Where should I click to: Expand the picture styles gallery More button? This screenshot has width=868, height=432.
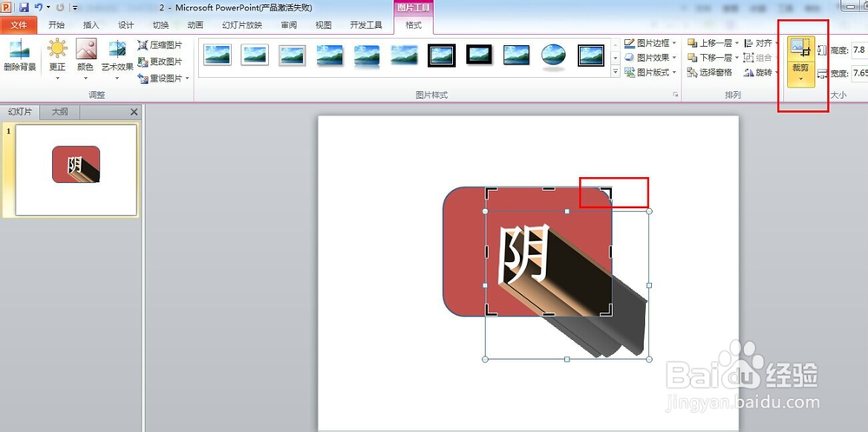(615, 71)
